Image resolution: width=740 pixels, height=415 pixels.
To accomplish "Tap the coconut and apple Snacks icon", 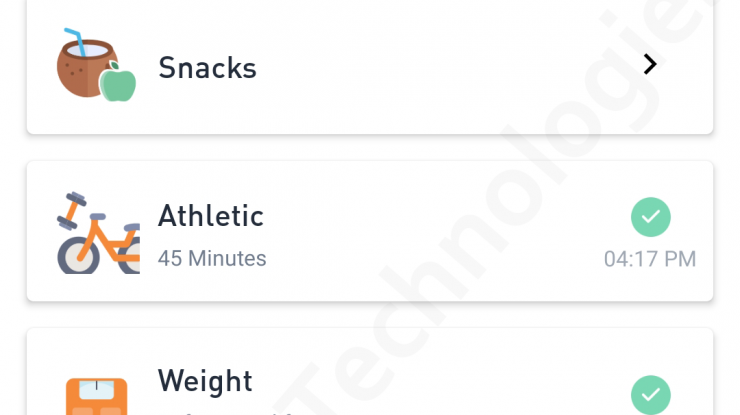I will pos(96,65).
